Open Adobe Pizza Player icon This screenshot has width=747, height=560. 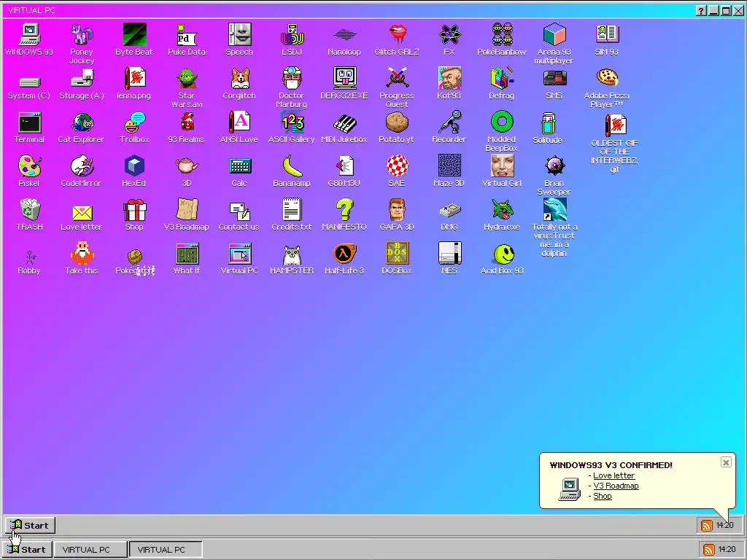(x=607, y=77)
